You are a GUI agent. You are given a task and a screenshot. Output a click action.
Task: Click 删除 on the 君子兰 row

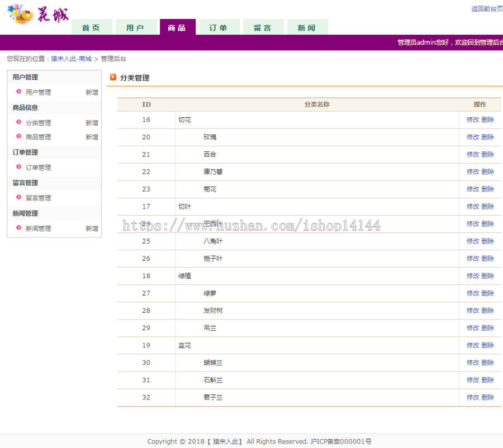pyautogui.click(x=487, y=397)
